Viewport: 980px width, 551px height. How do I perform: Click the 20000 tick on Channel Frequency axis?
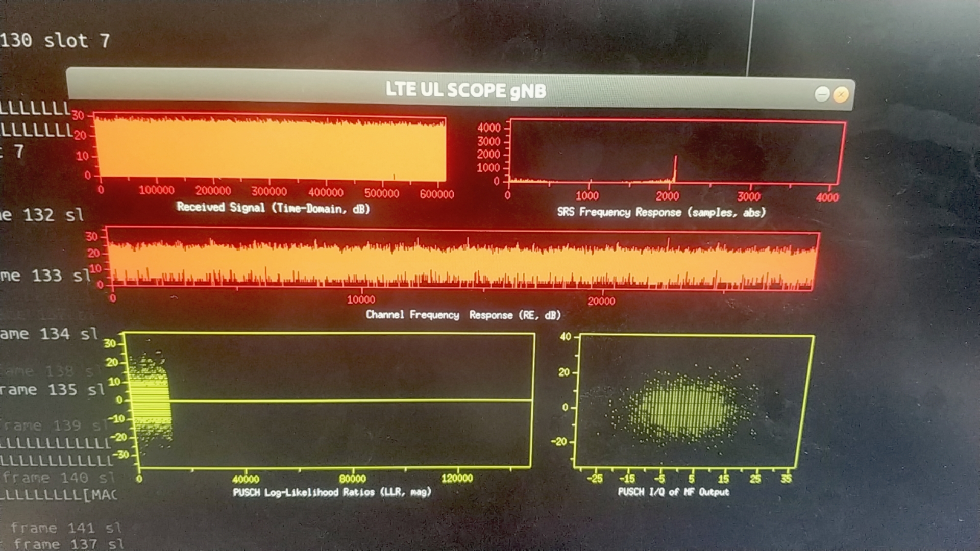click(x=602, y=302)
